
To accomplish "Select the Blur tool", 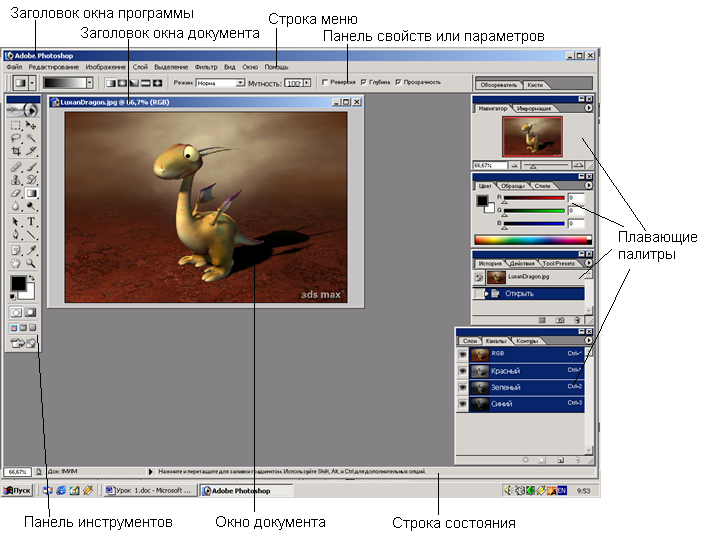I will 16,206.
